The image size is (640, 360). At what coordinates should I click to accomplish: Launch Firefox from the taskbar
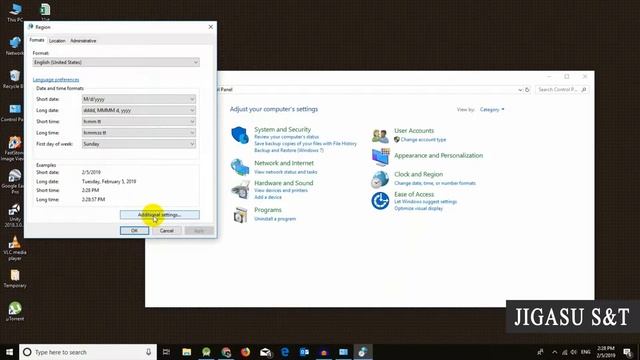coord(245,352)
